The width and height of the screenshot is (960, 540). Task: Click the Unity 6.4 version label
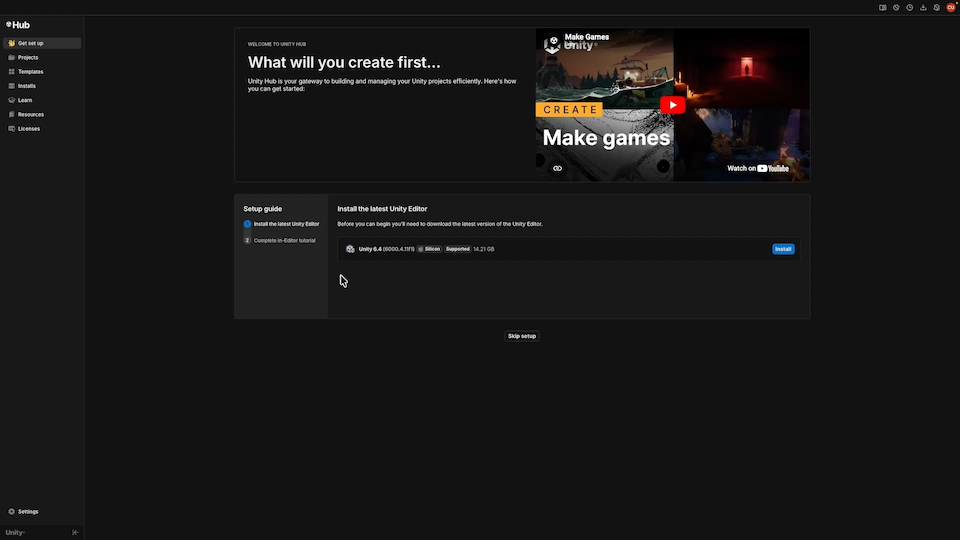(x=386, y=249)
